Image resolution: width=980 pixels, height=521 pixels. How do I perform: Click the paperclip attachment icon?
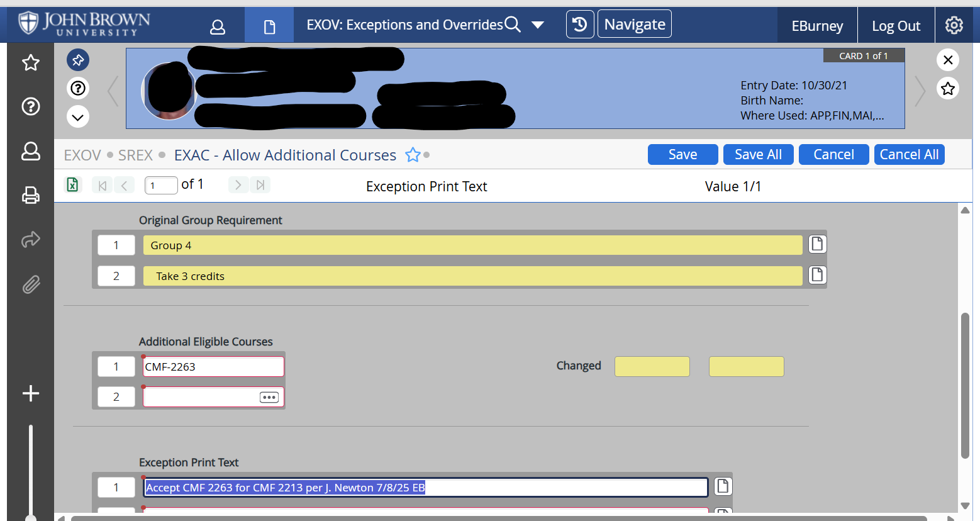[x=31, y=284]
